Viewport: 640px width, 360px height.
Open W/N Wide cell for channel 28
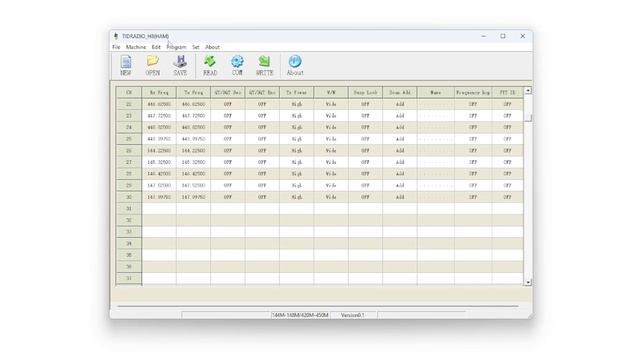(x=331, y=174)
